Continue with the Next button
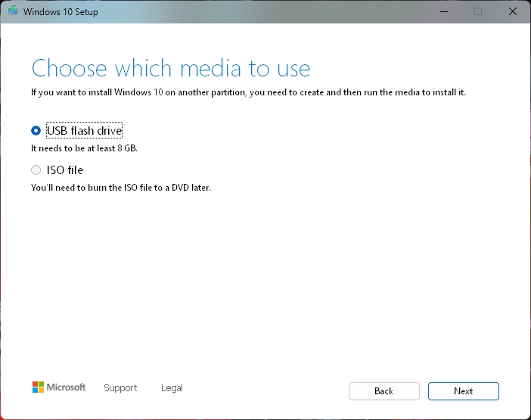Viewport: 531px width, 420px height. pyautogui.click(x=463, y=391)
